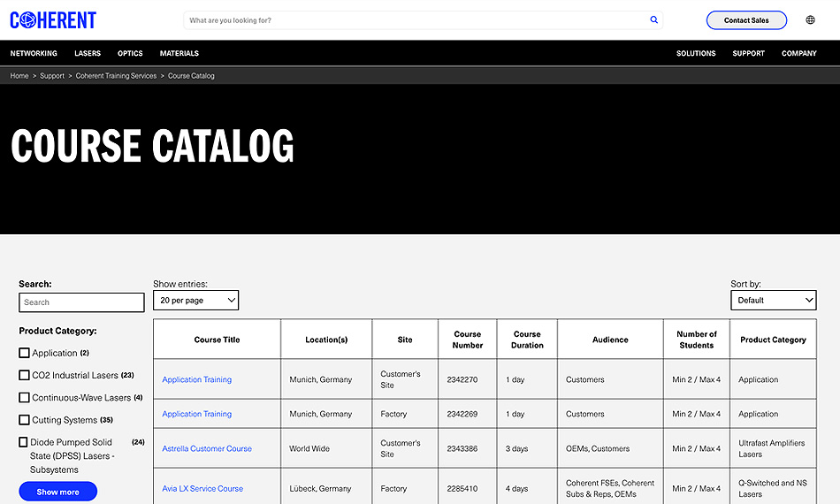This screenshot has width=840, height=504.
Task: Open the Show entries per page dropdown
Action: pos(195,301)
